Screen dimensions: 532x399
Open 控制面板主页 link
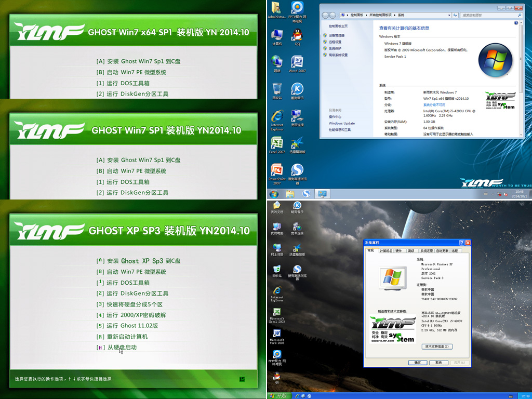pos(338,26)
